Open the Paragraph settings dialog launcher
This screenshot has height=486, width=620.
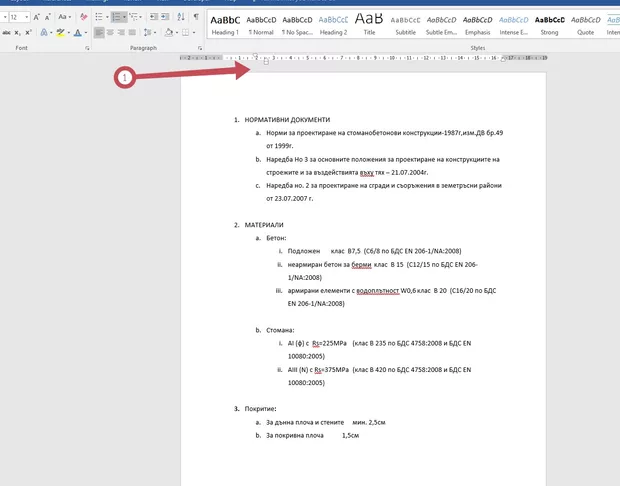pos(200,48)
